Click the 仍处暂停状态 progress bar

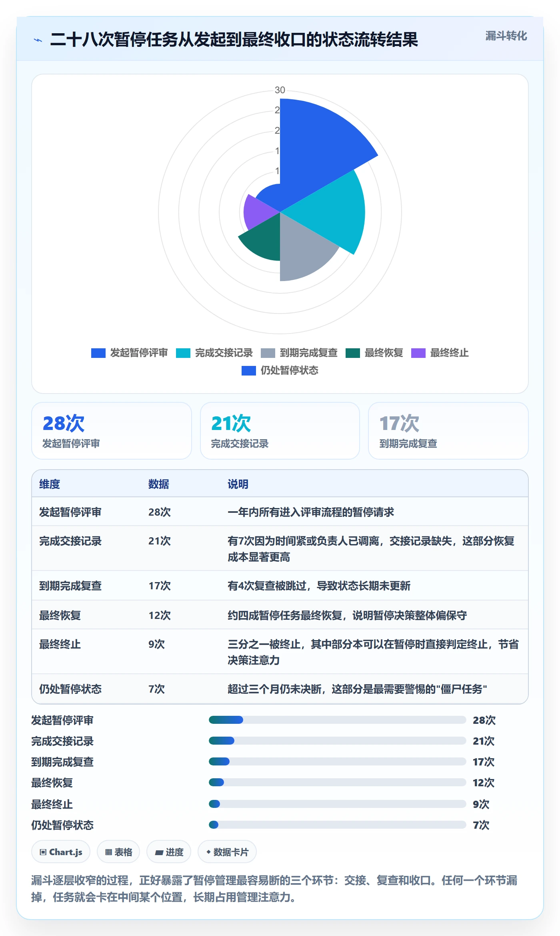pyautogui.click(x=338, y=825)
